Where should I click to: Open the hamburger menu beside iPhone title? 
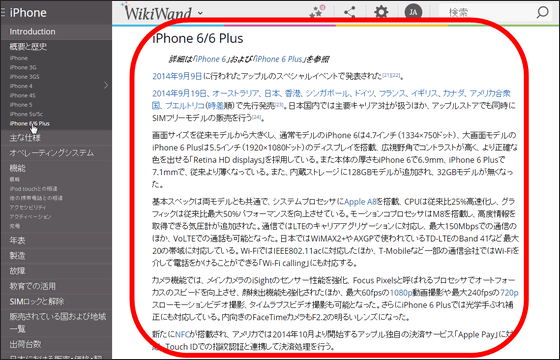(x=2, y=12)
